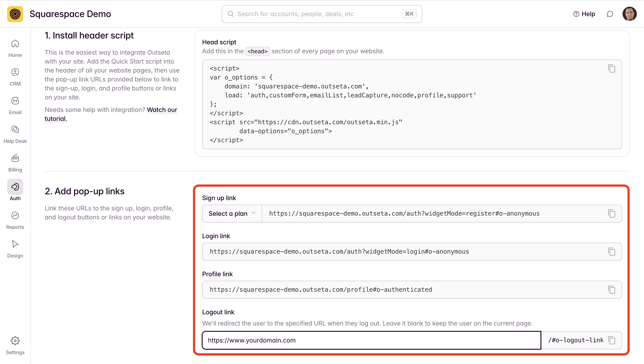
Task: Click the head script code block
Action: pyautogui.click(x=412, y=104)
